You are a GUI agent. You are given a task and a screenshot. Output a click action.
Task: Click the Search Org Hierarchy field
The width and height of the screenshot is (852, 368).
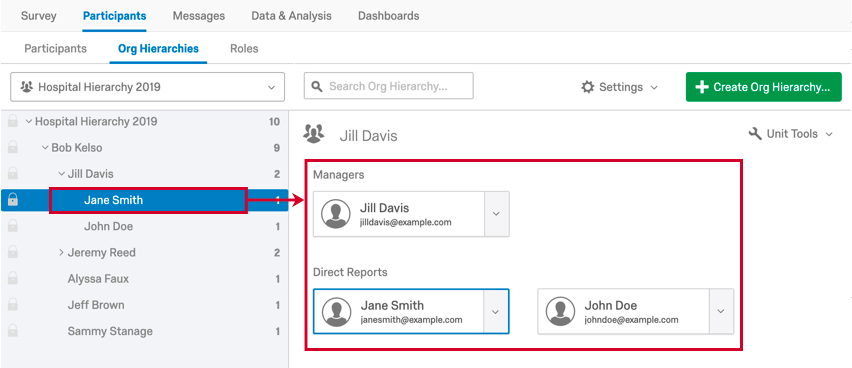389,86
